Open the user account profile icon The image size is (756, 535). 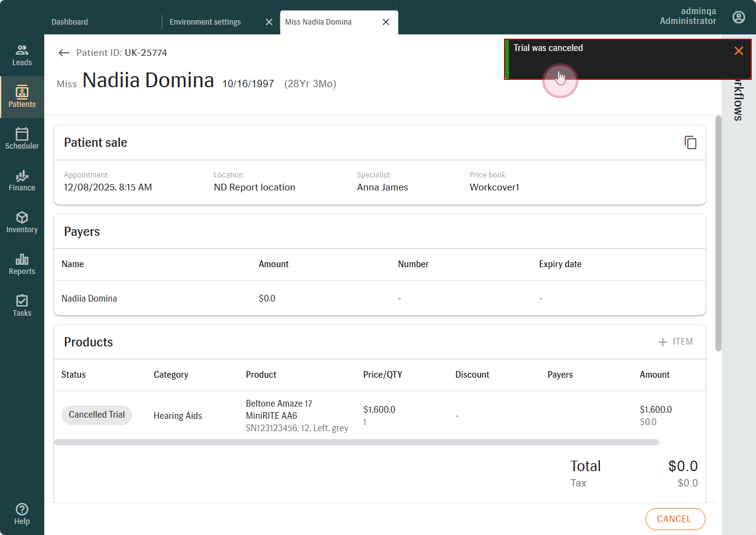[739, 17]
